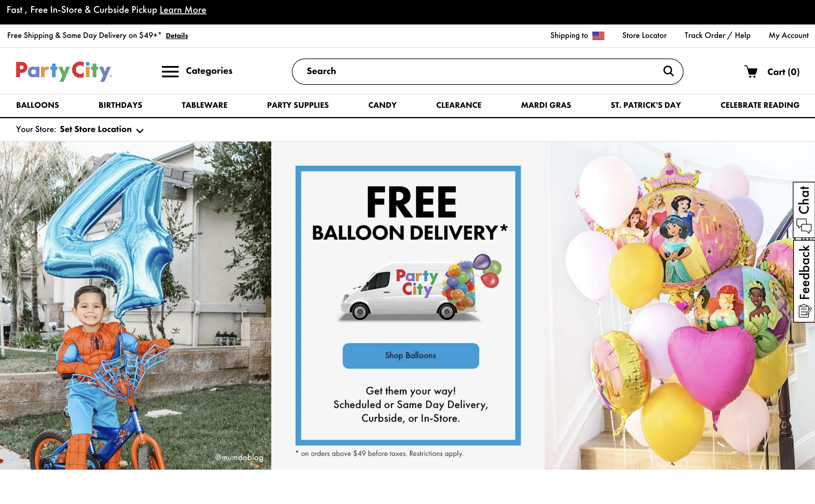Open the Shipping to country selector
Image resolution: width=815 pixels, height=504 pixels.
click(x=577, y=36)
